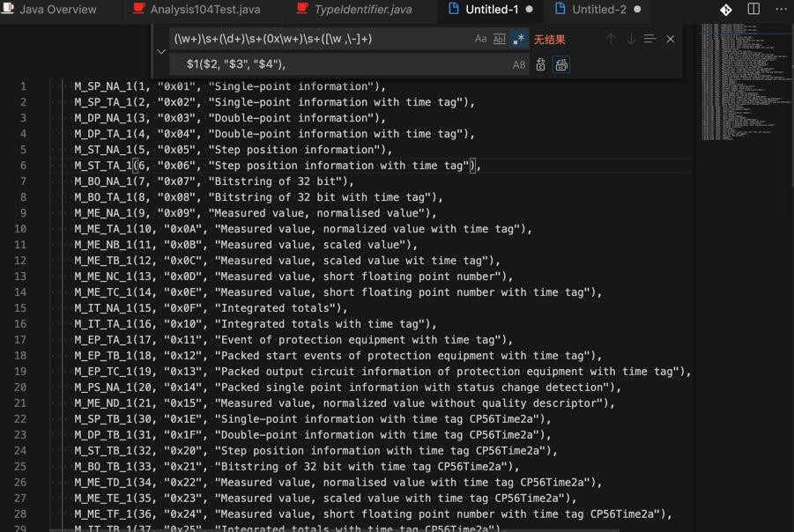The width and height of the screenshot is (794, 532).
Task: Disable the Use Regular Expression toggle
Action: tap(518, 39)
